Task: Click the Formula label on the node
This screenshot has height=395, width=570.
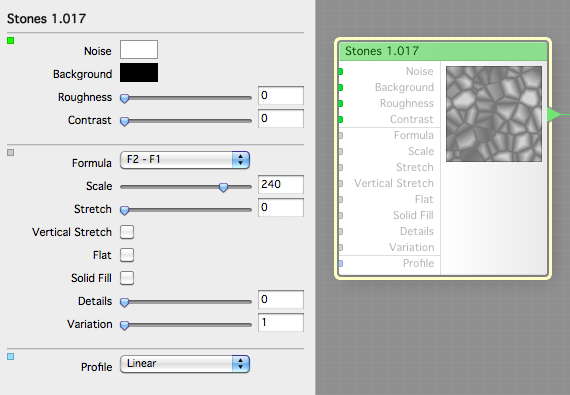Action: (414, 136)
